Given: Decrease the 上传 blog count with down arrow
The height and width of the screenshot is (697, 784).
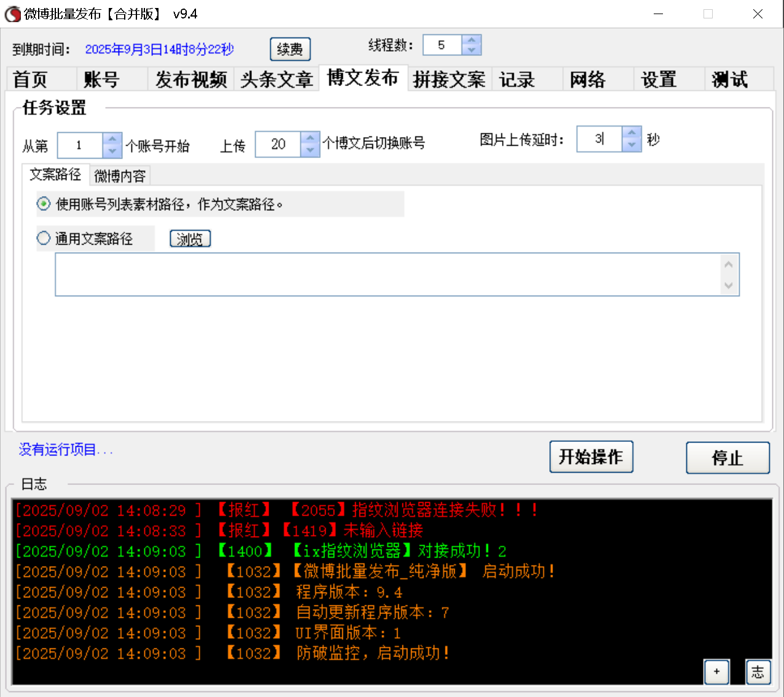Looking at the screenshot, I should coord(310,149).
